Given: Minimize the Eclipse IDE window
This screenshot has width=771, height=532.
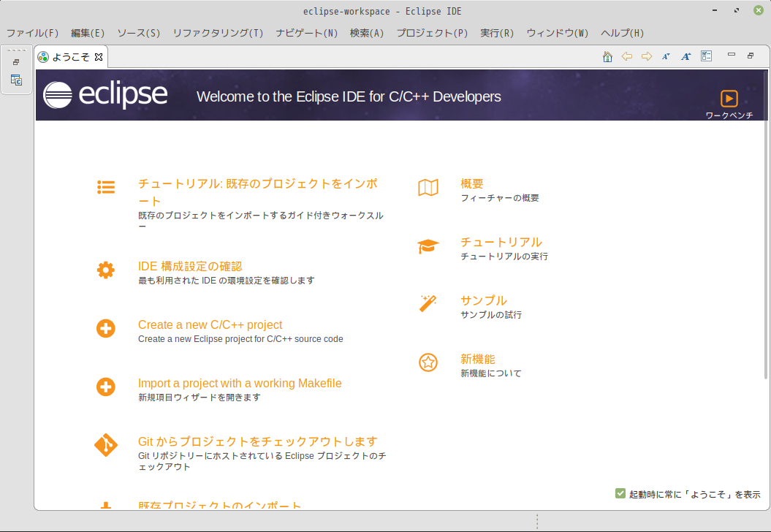Looking at the screenshot, I should point(715,10).
